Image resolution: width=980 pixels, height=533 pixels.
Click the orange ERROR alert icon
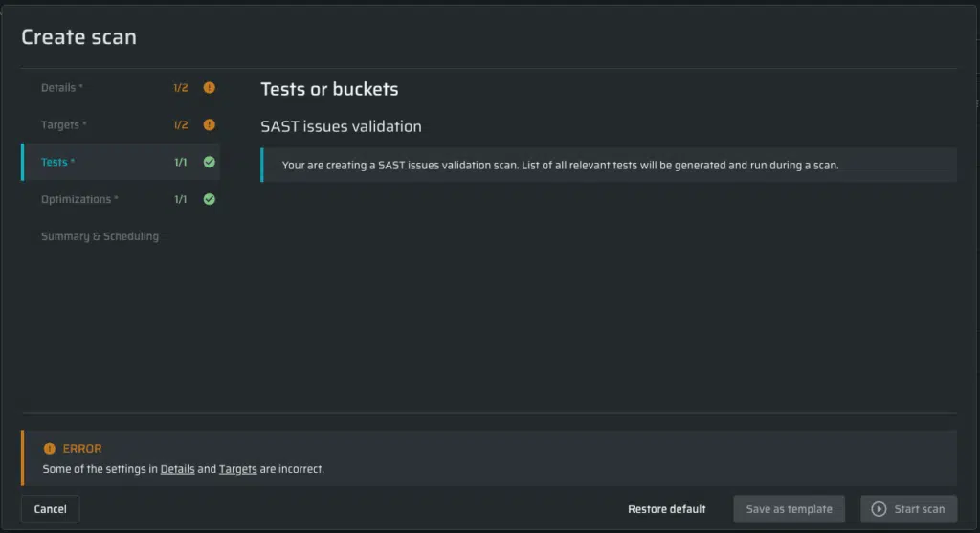pos(50,449)
